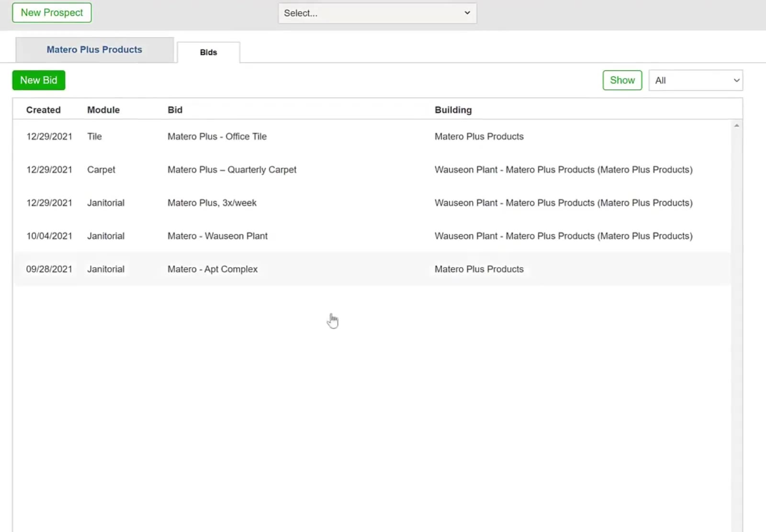Click Tile module cell
This screenshot has width=766, height=532.
(x=94, y=136)
